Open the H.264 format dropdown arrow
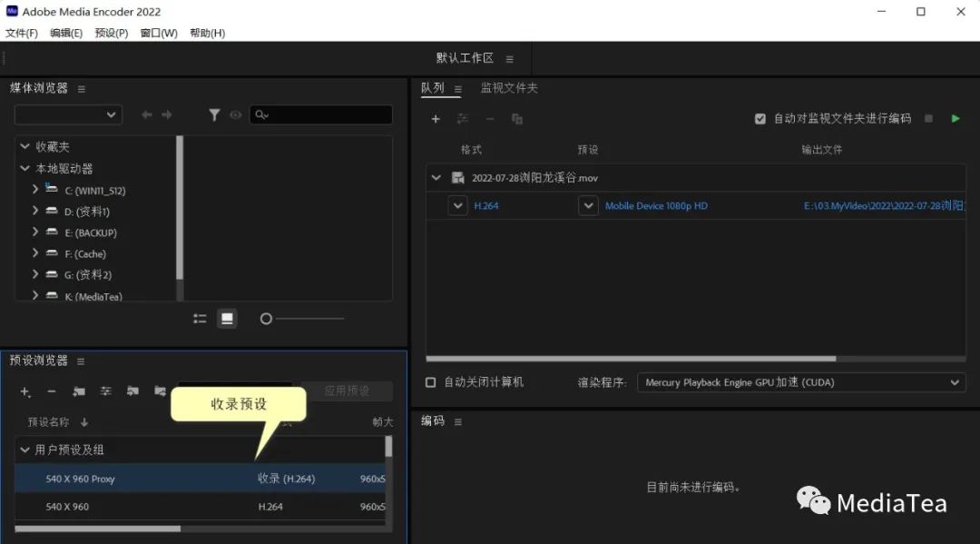980x544 pixels. (457, 206)
